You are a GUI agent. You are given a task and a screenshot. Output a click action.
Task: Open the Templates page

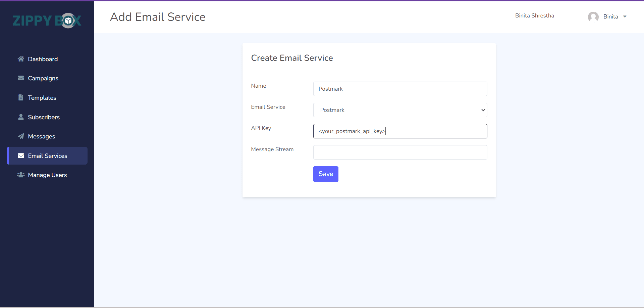pos(47,98)
